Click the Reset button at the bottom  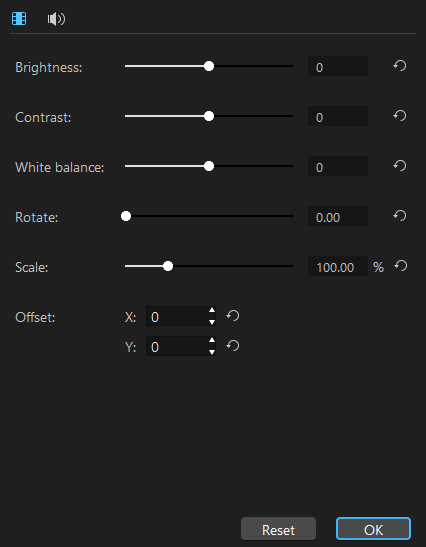[x=278, y=529]
